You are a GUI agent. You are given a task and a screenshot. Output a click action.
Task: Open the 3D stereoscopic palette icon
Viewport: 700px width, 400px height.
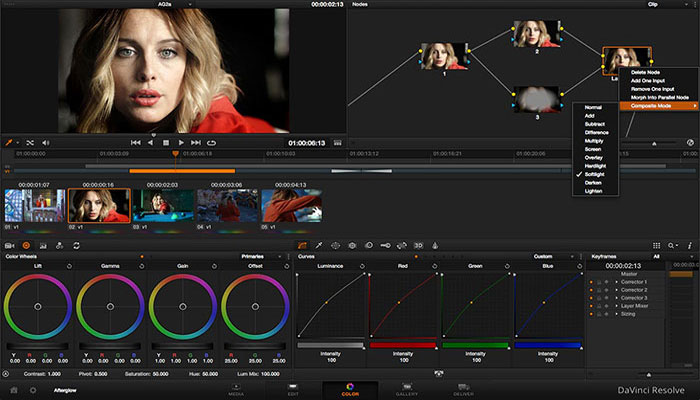[x=418, y=246]
